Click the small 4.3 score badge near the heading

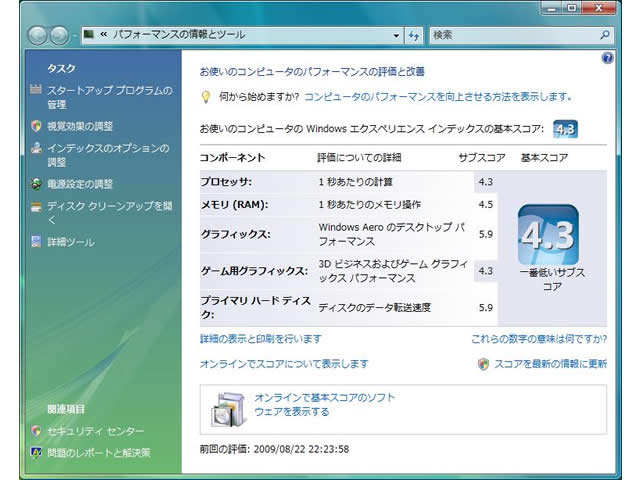click(565, 129)
